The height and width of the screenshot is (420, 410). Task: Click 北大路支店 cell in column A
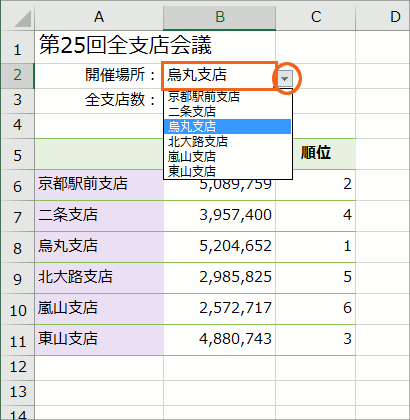pyautogui.click(x=99, y=278)
